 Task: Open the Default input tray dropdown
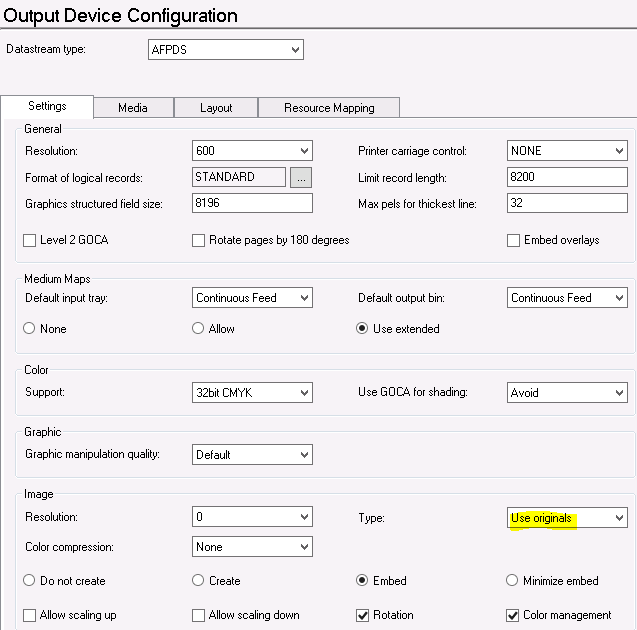pyautogui.click(x=252, y=298)
